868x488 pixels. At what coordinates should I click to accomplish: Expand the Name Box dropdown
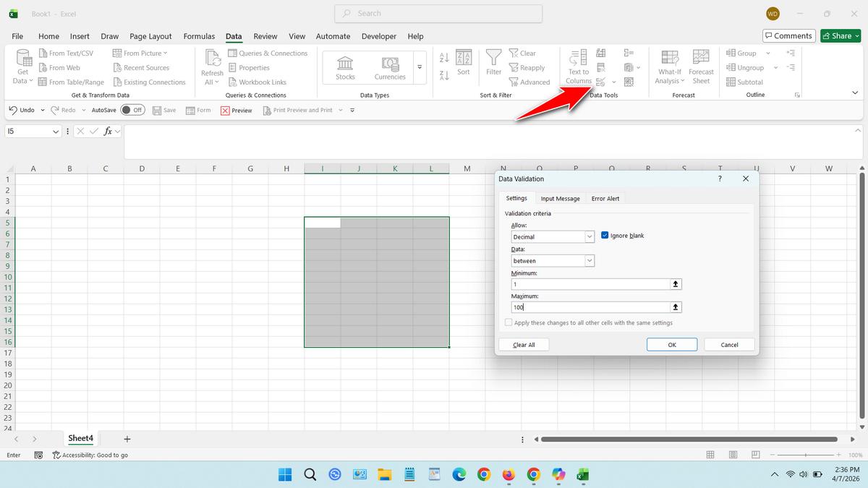tap(56, 132)
